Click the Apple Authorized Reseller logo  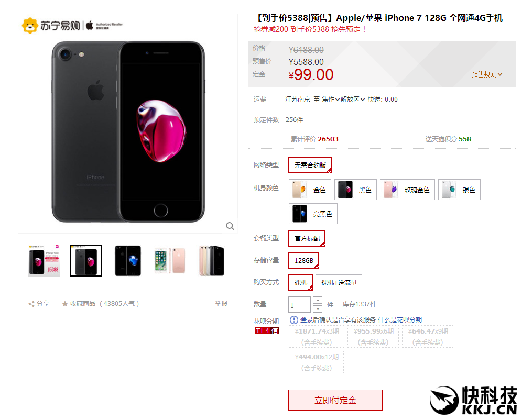(104, 26)
